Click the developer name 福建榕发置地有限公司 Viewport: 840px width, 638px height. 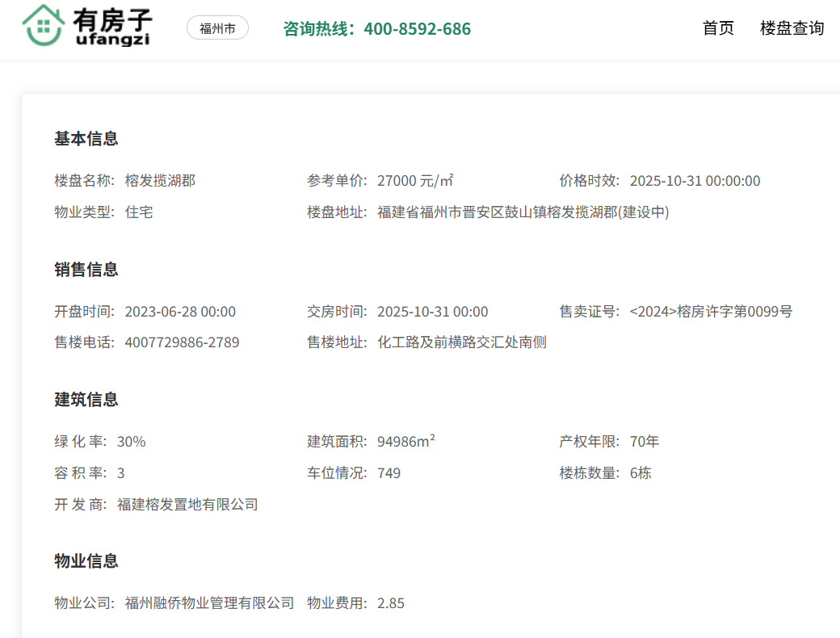click(187, 505)
